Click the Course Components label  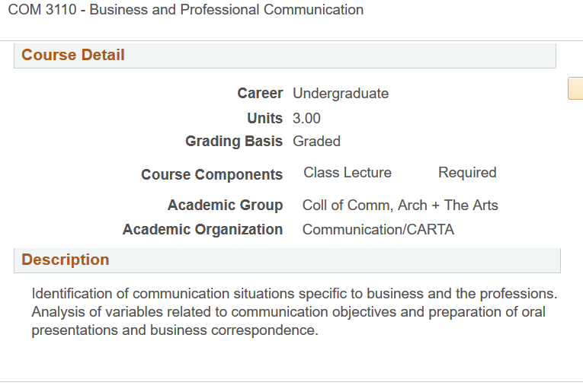click(x=212, y=174)
